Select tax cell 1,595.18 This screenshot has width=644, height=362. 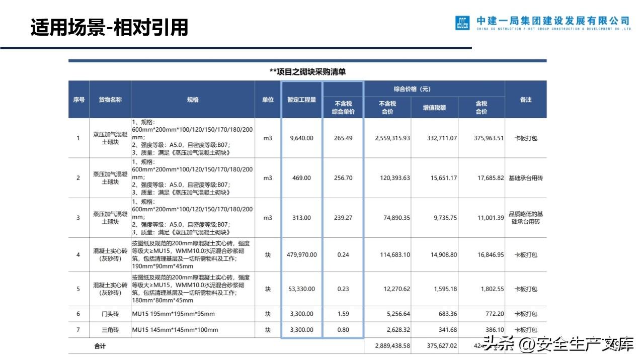pyautogui.click(x=445, y=289)
